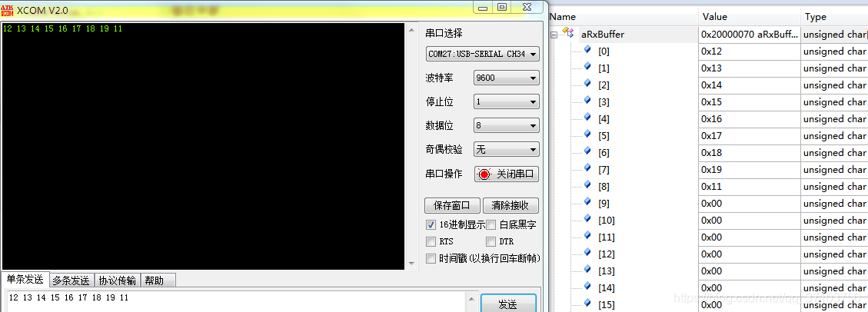The height and width of the screenshot is (312, 868).
Task: Click the blue diamond icon of element [5]
Action: click(587, 134)
